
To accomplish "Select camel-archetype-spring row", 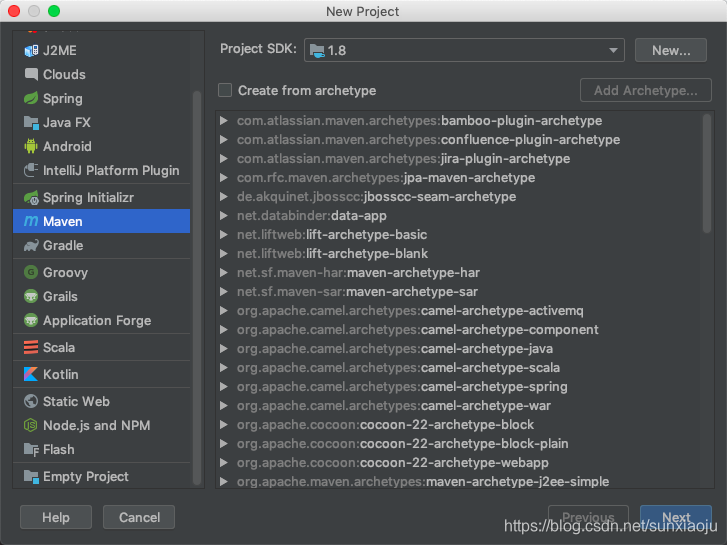I will click(x=459, y=387).
